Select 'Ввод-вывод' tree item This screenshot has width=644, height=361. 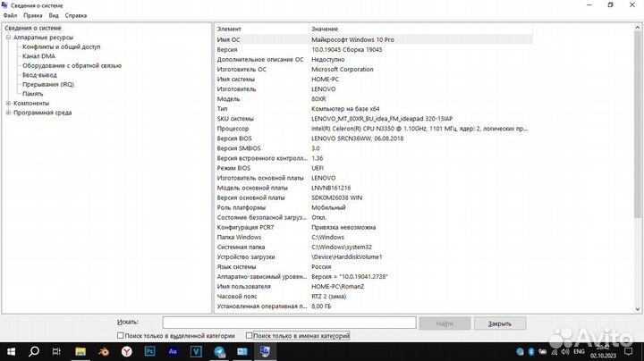(39, 75)
